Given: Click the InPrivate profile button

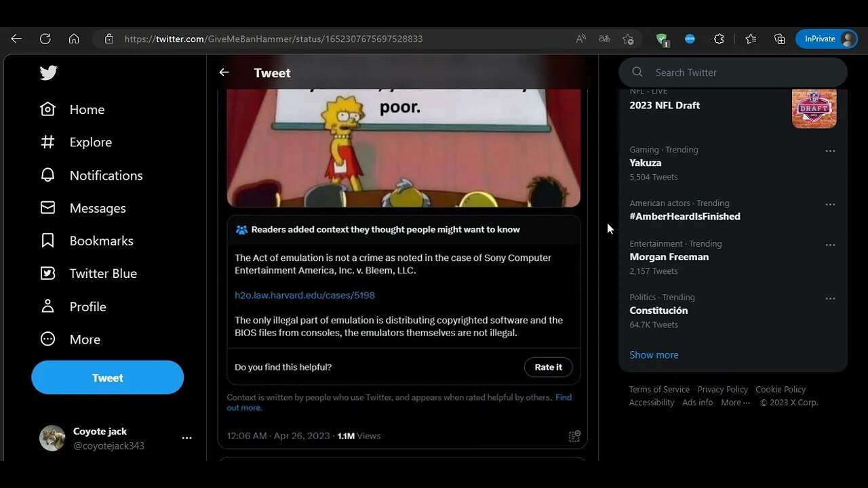Looking at the screenshot, I should (x=827, y=39).
